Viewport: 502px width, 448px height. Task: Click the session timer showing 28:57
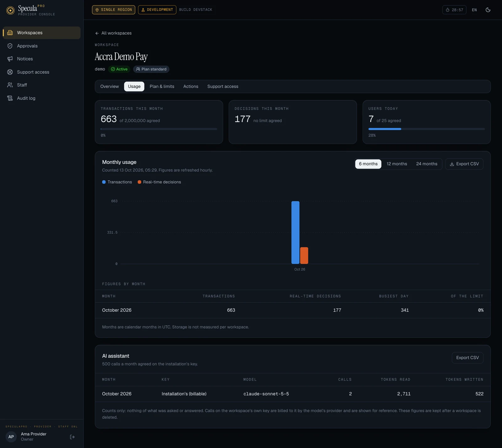[x=454, y=10]
